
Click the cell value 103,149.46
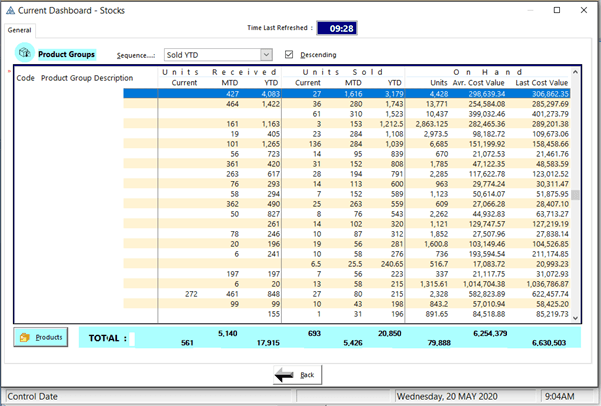click(486, 244)
